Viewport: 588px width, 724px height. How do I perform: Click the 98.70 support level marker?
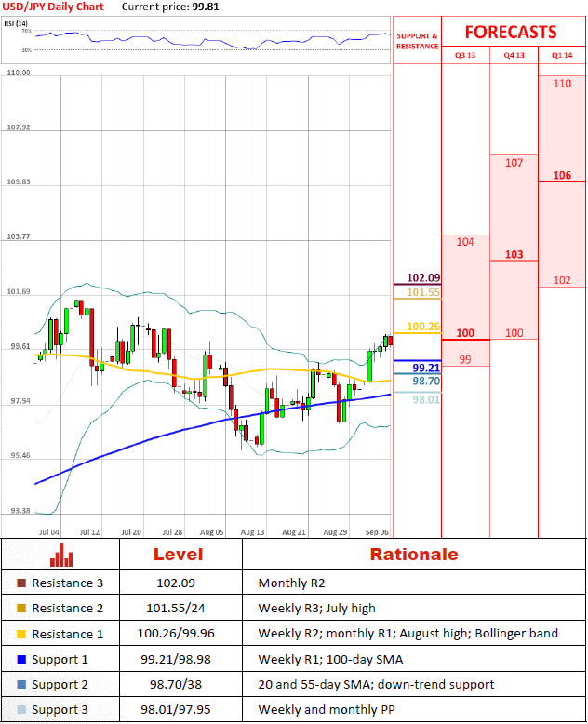click(x=426, y=381)
